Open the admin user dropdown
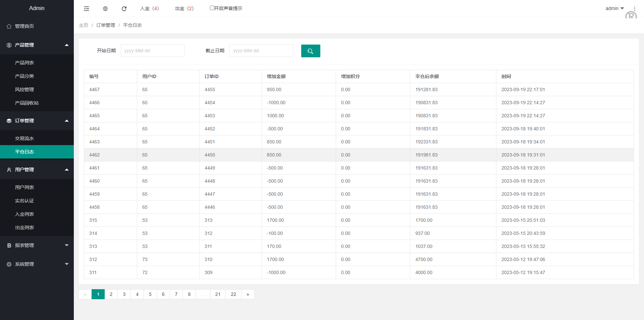The height and width of the screenshot is (320, 644). pos(614,8)
